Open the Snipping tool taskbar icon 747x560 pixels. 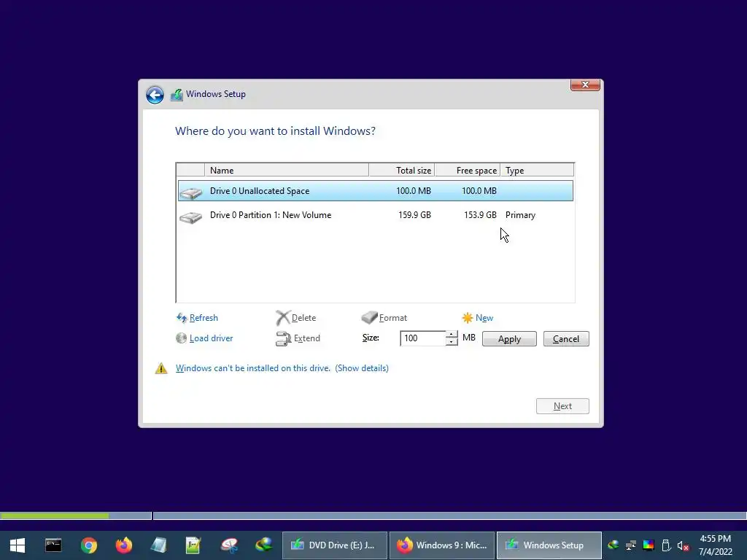point(229,545)
